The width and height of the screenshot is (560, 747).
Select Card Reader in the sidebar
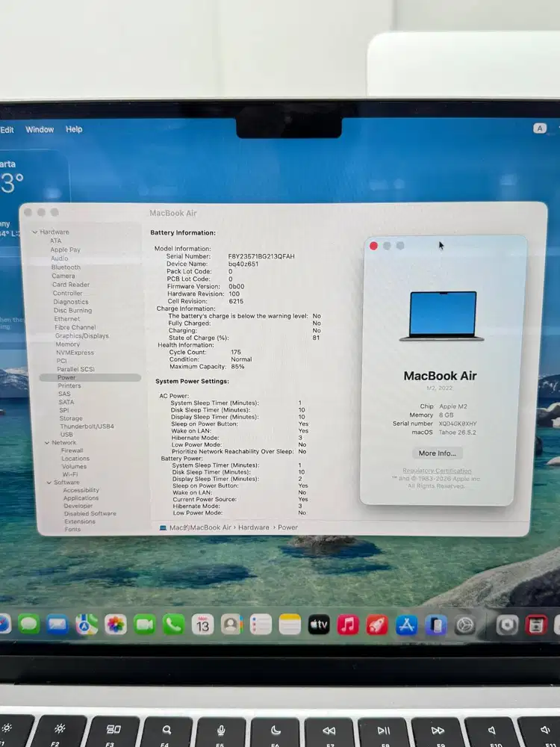(x=71, y=285)
